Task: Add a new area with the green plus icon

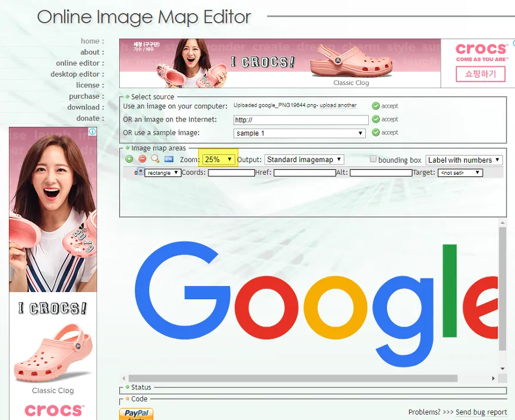Action: pos(129,159)
